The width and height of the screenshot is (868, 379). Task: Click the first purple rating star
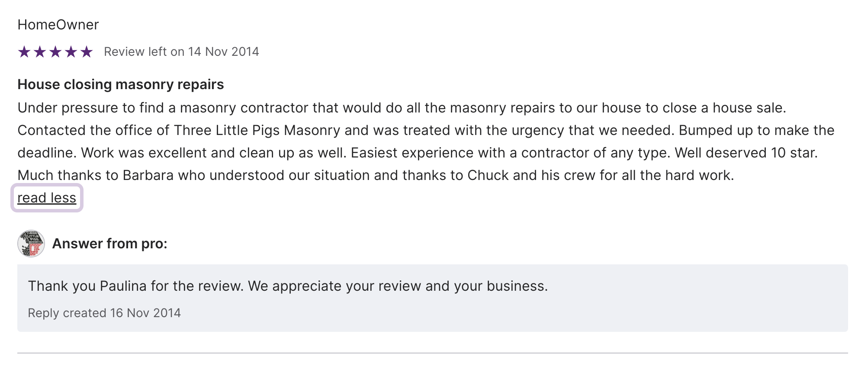[24, 52]
